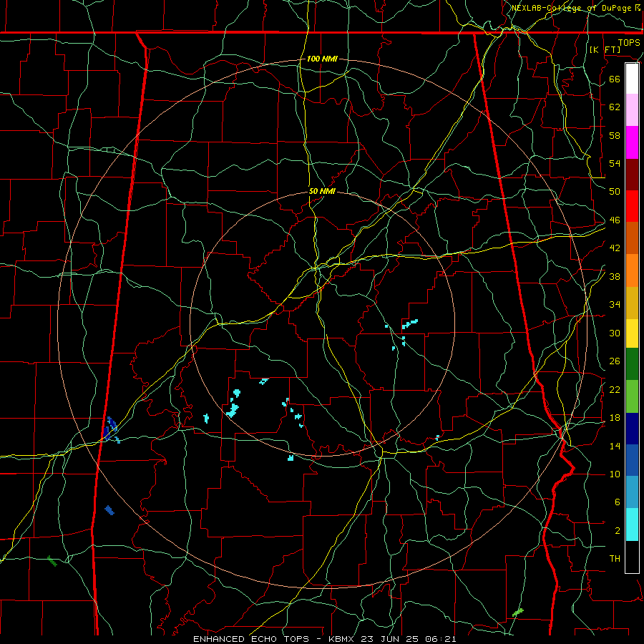Click the "23 JUN 25 06:21" timestamp
This screenshot has width=644, height=644.
(409, 639)
